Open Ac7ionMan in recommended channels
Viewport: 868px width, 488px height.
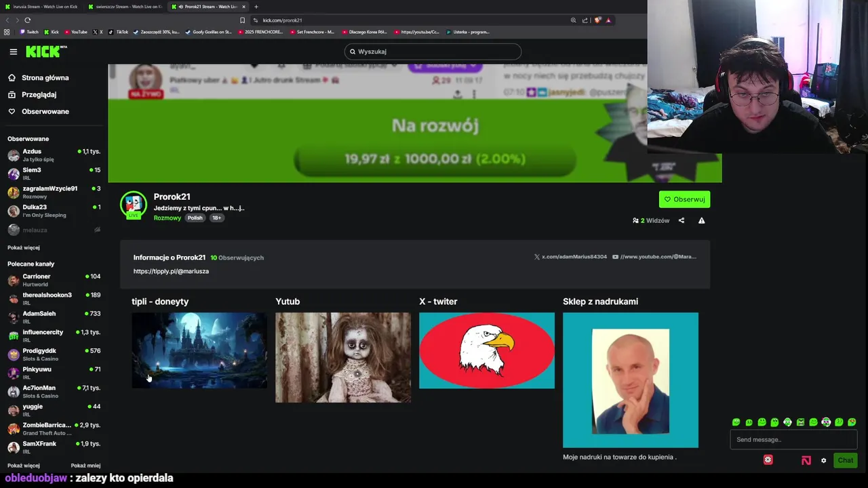[54, 392]
